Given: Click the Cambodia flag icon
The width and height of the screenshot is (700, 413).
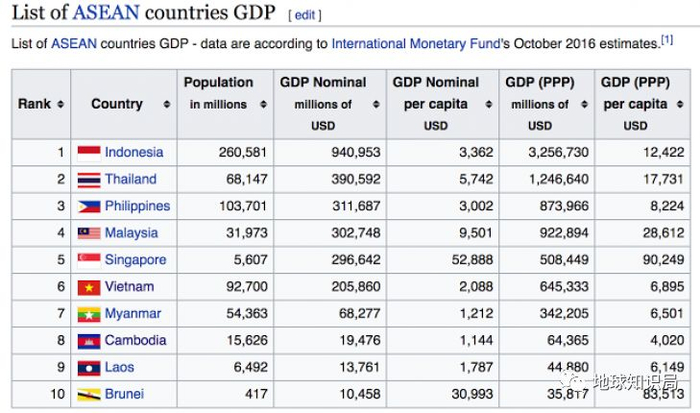Looking at the screenshot, I should tap(89, 341).
